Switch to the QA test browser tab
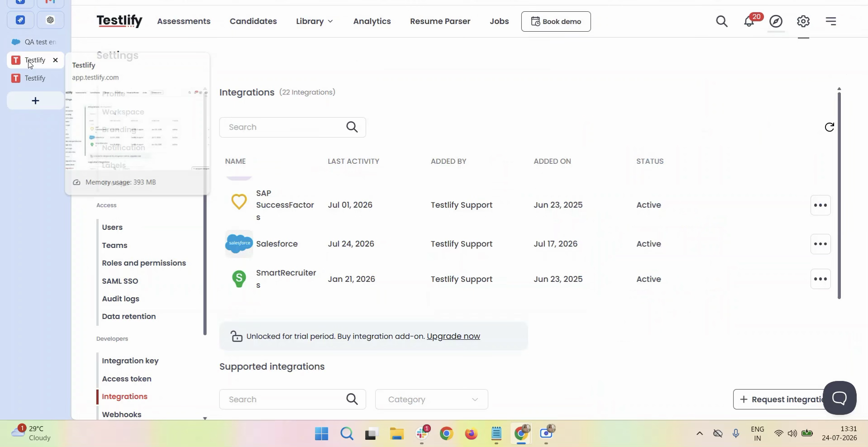The image size is (868, 447). tap(35, 42)
